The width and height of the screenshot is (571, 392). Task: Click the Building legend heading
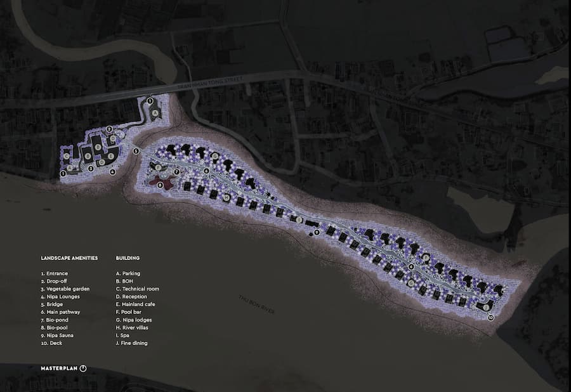[128, 258]
